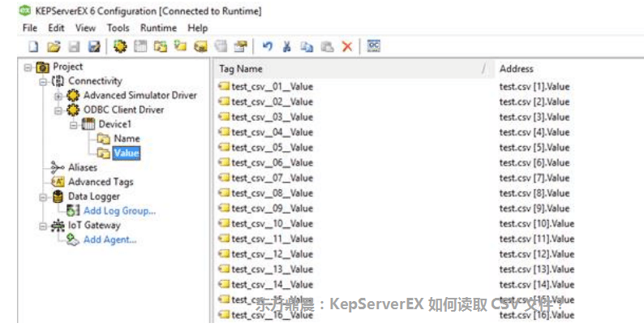Click the Add Log Group link

pyautogui.click(x=119, y=211)
